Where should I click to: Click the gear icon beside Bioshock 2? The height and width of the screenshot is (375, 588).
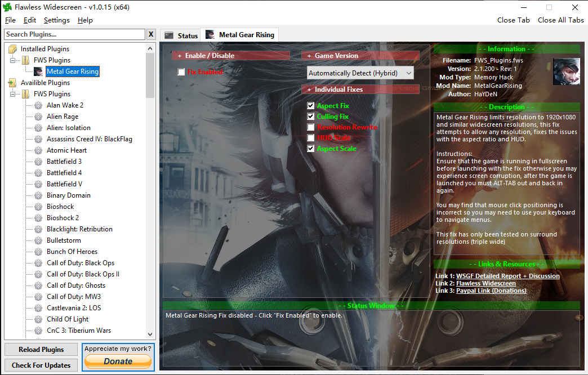(x=38, y=218)
